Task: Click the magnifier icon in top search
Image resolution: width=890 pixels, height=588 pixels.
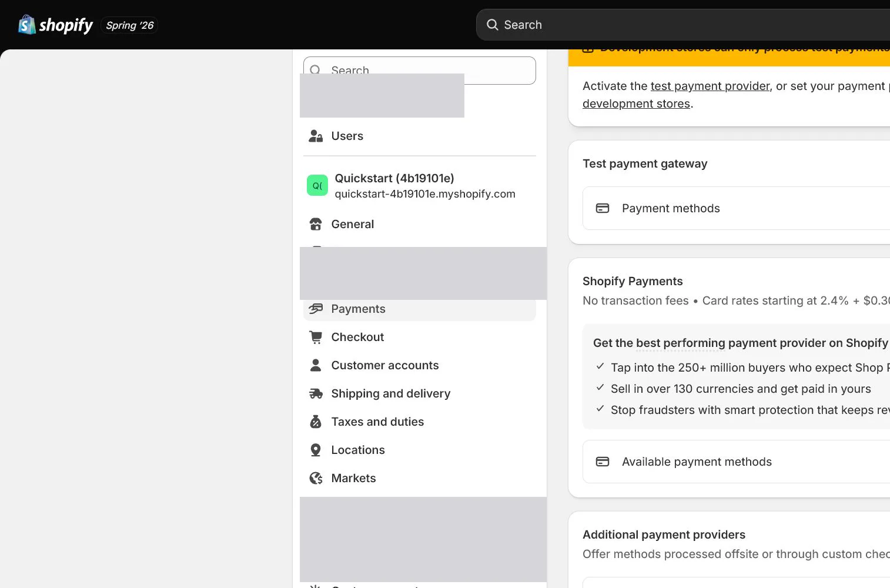Action: [492, 25]
